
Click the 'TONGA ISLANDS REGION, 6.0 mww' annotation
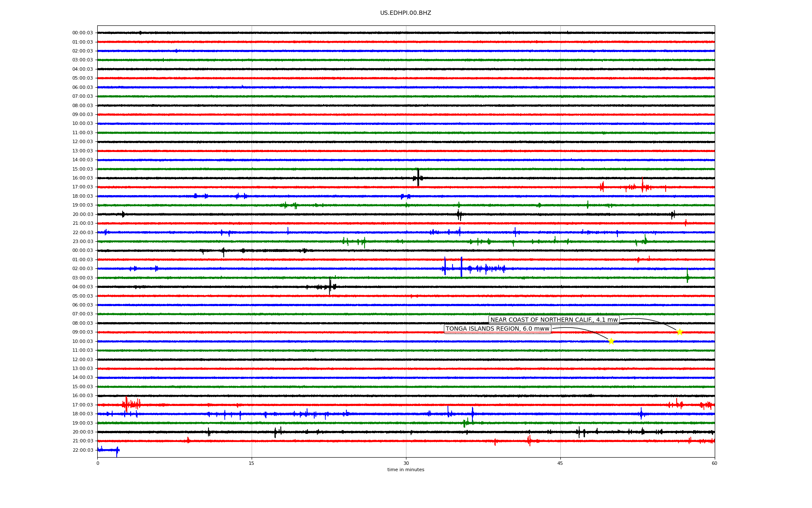[x=497, y=329]
